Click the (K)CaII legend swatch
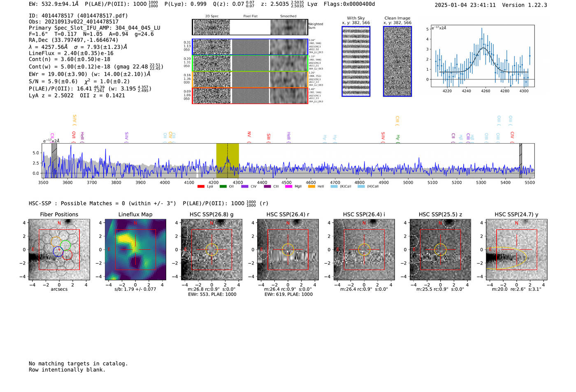 334,186
